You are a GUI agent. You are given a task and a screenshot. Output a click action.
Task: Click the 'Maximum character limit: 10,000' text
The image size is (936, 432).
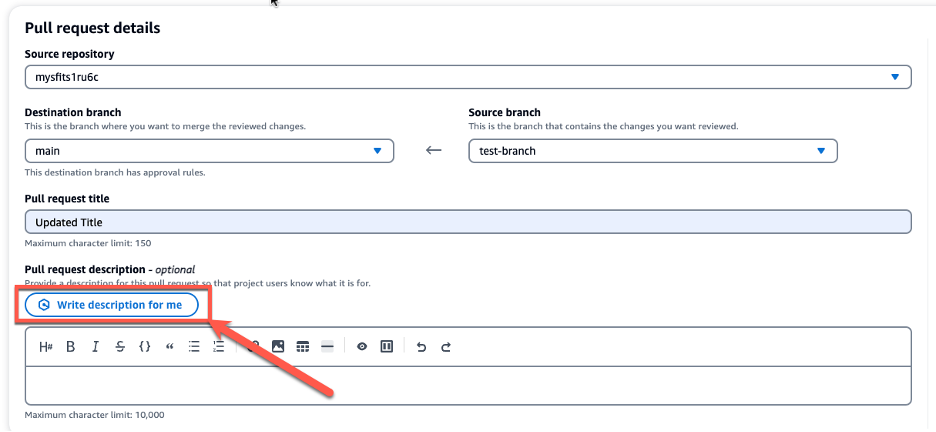tap(94, 415)
